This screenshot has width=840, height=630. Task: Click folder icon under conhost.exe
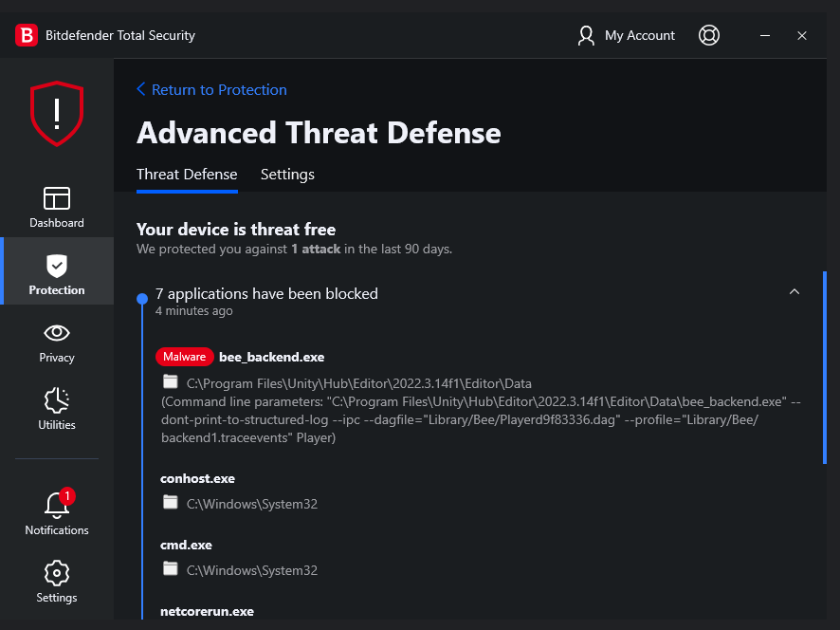pos(171,503)
